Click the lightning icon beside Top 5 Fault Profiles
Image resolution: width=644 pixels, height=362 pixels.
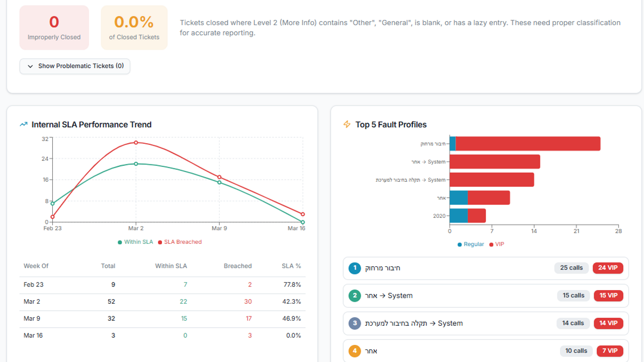[347, 124]
